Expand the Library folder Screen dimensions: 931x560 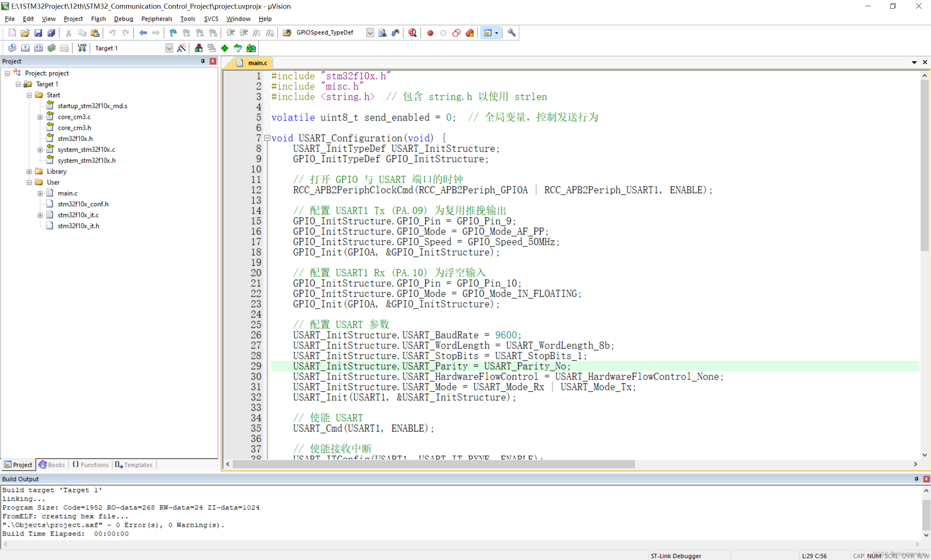pos(29,171)
